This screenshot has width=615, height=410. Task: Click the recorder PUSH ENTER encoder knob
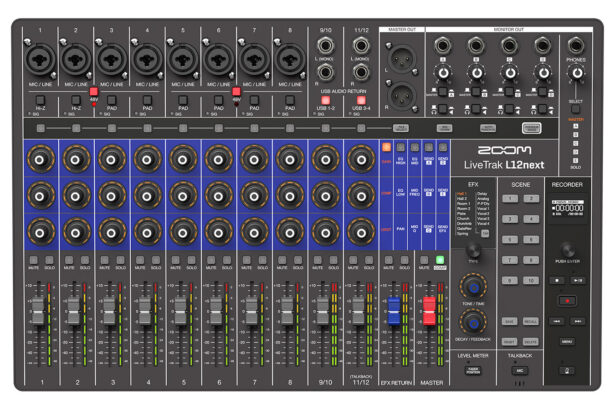(x=567, y=249)
